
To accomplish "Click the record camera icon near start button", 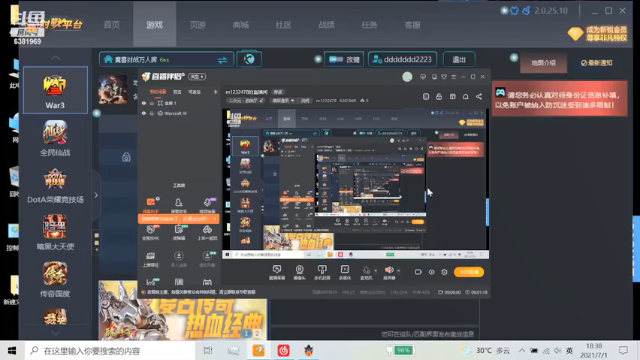I will click(418, 272).
